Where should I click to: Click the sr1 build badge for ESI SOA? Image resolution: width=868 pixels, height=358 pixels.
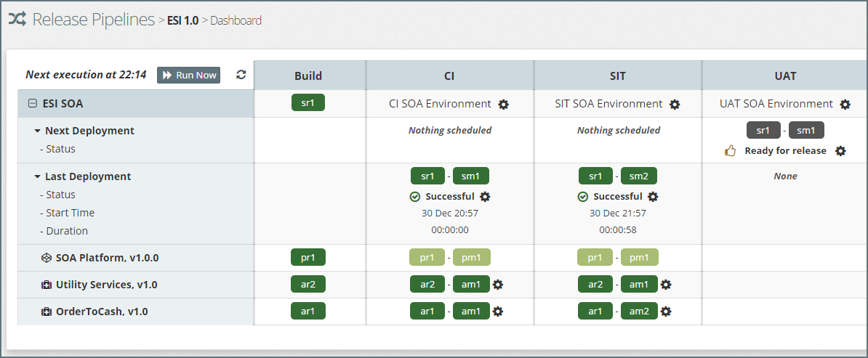[308, 103]
